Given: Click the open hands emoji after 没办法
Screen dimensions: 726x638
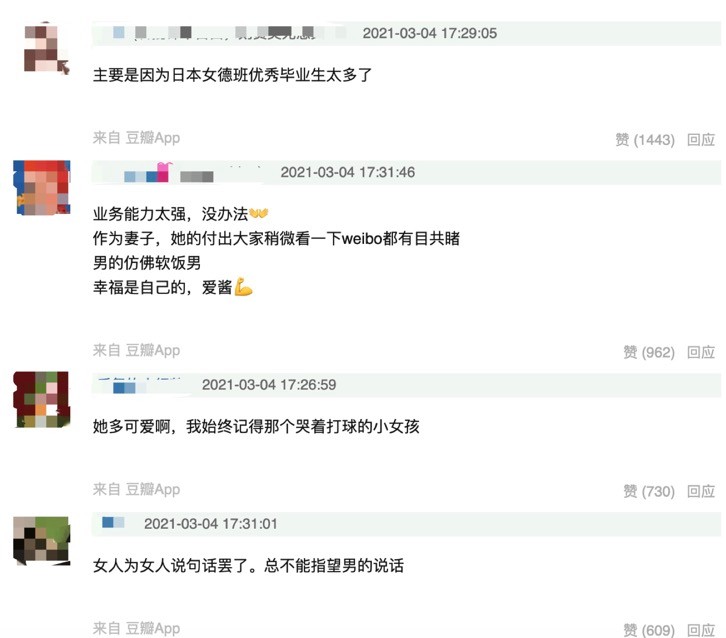Looking at the screenshot, I should [x=259, y=213].
